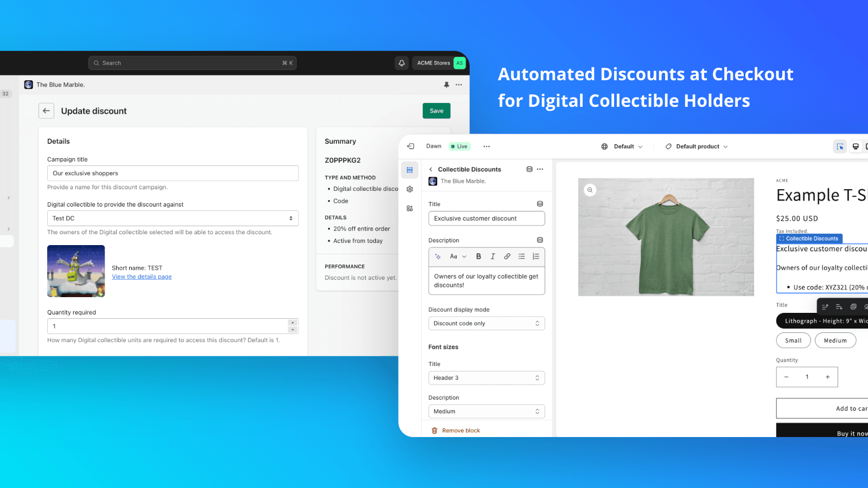Screen dimensions: 868x488
Task: Open View the details page link
Action: click(x=142, y=277)
